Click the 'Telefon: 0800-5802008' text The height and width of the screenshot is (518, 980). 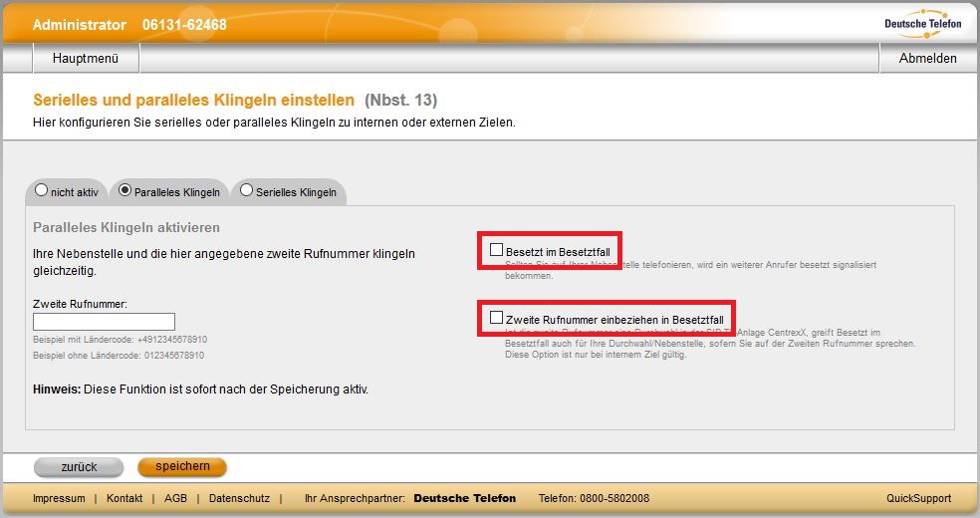coord(594,498)
